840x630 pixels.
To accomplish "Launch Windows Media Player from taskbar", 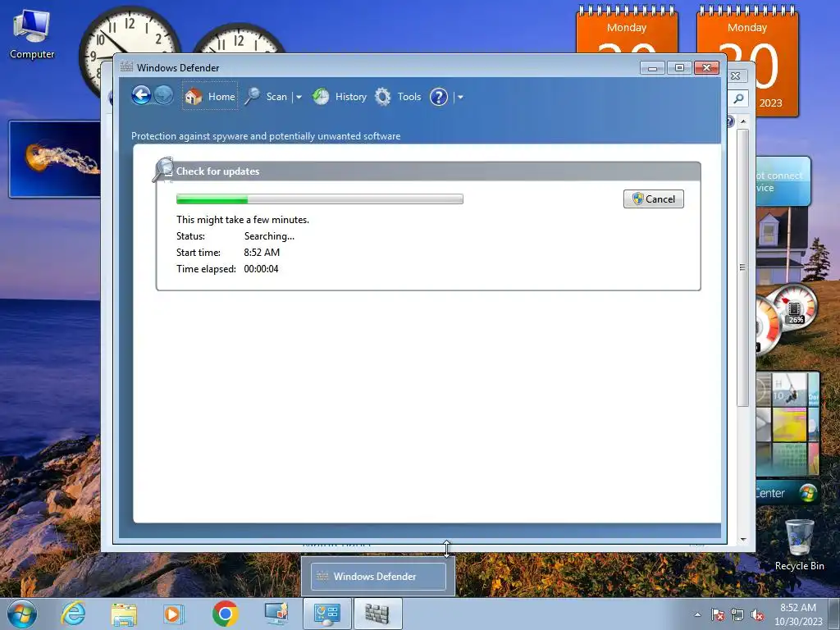I will 174,614.
